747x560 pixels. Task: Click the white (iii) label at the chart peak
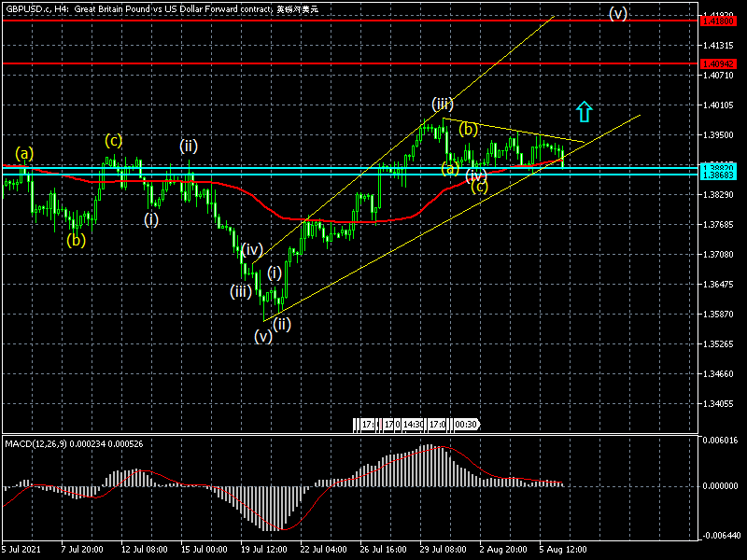[x=443, y=103]
